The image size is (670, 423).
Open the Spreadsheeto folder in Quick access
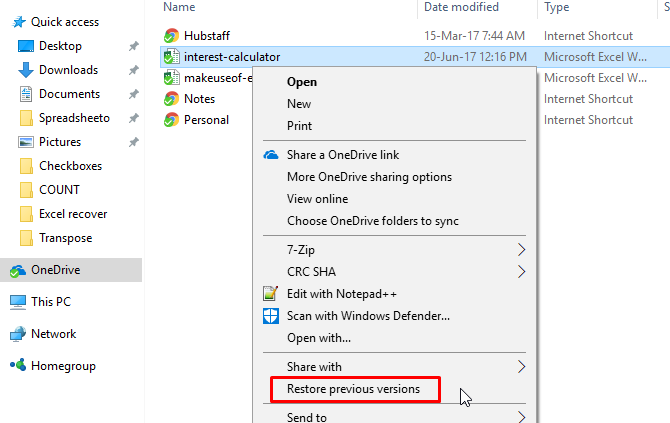[x=74, y=118]
